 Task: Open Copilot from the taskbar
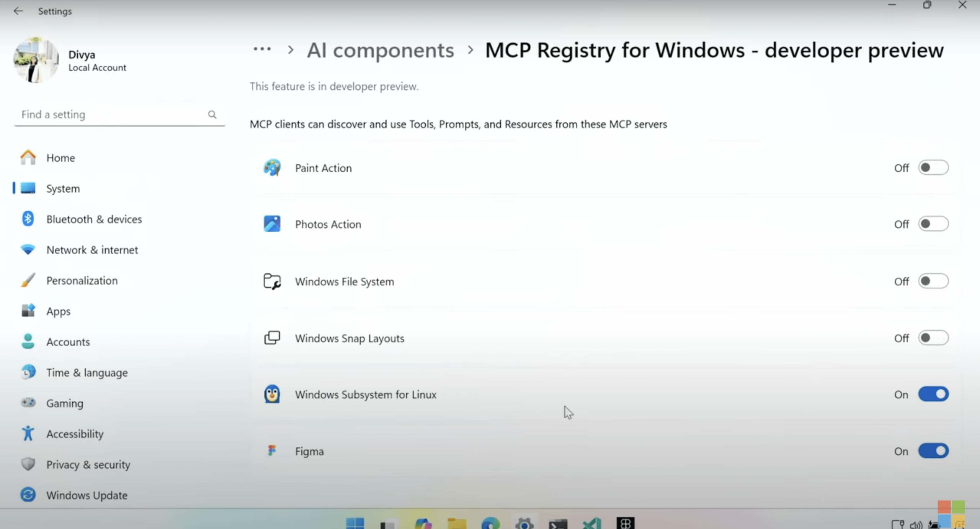tap(423, 523)
